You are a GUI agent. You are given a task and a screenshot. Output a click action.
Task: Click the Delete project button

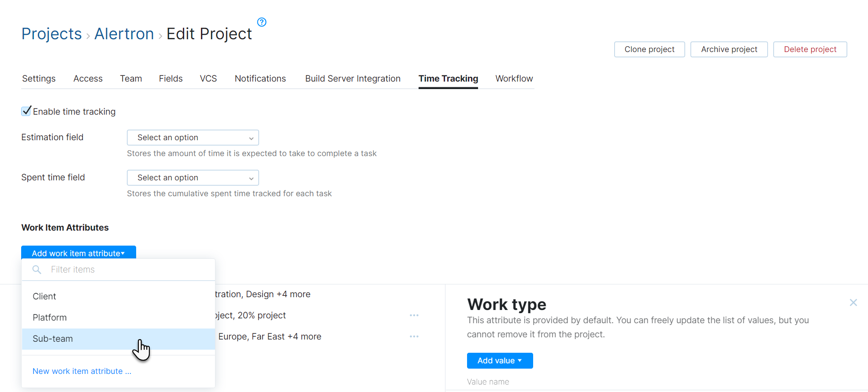point(810,49)
